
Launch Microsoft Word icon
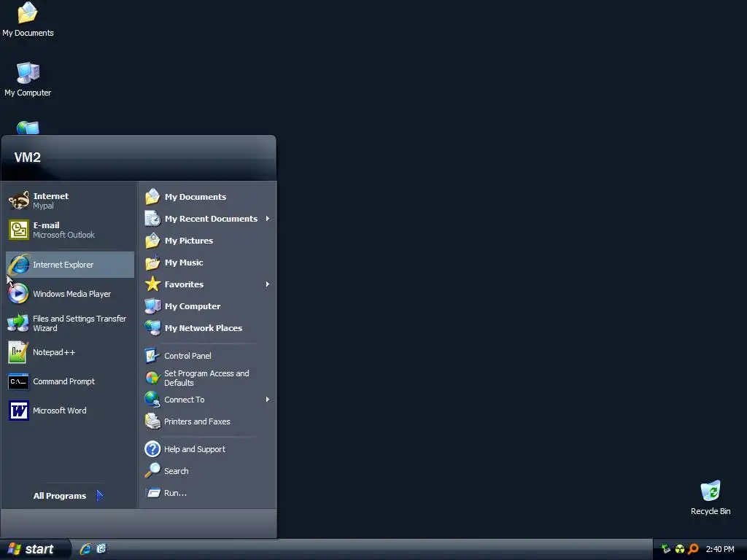[18, 411]
